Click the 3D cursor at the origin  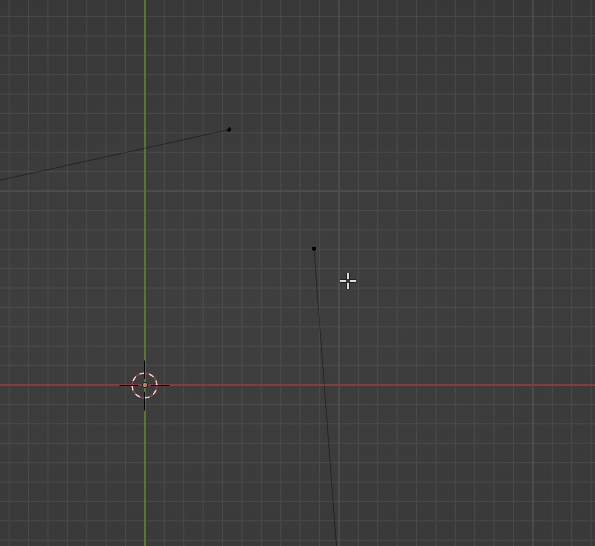click(145, 385)
